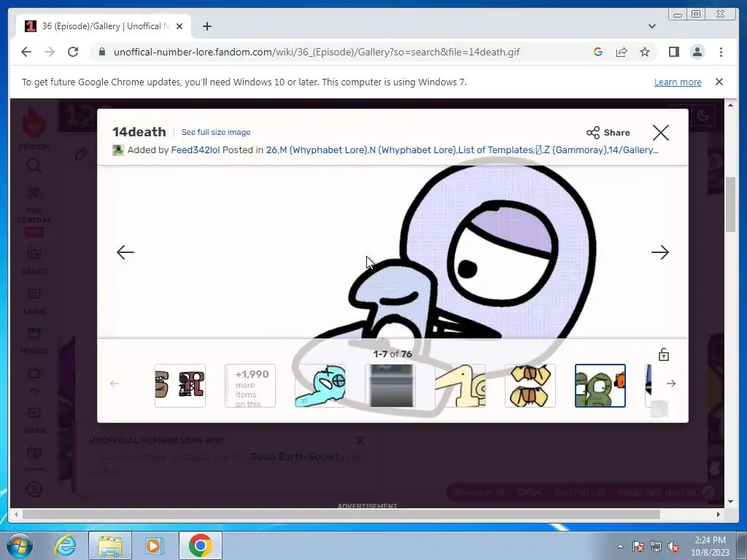Select the cyan character thumbnail
Viewport: 747px width, 560px height.
(320, 386)
